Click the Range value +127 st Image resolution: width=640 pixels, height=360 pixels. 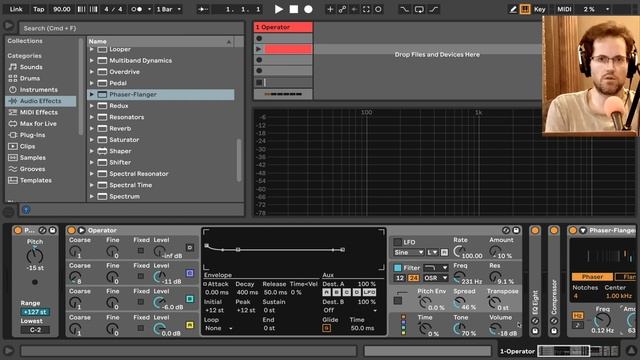[35, 312]
